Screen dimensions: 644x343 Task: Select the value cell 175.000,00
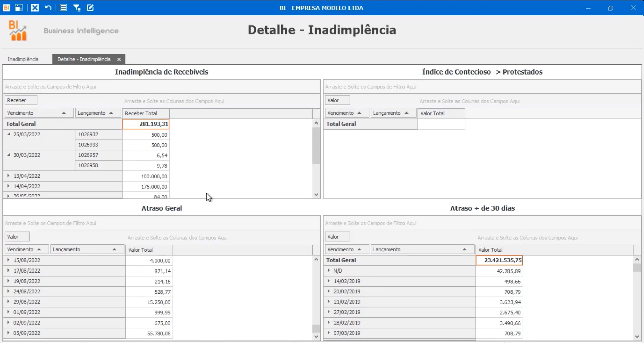(x=146, y=186)
